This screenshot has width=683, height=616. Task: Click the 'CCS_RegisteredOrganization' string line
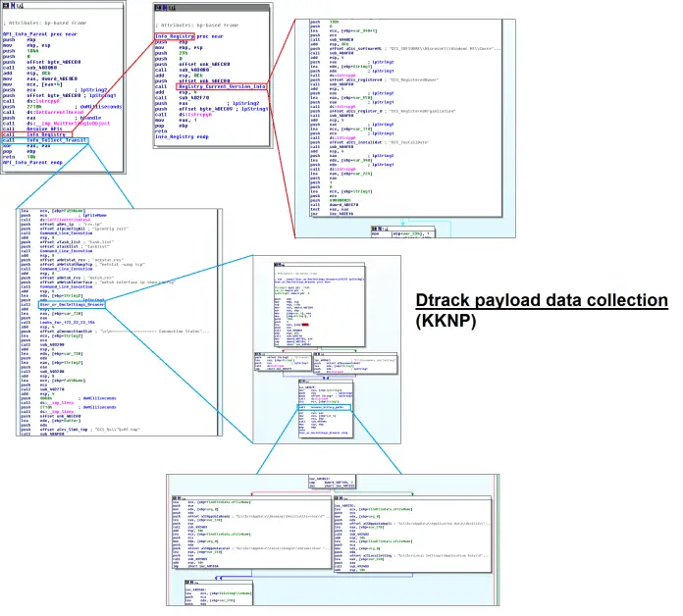click(x=383, y=111)
